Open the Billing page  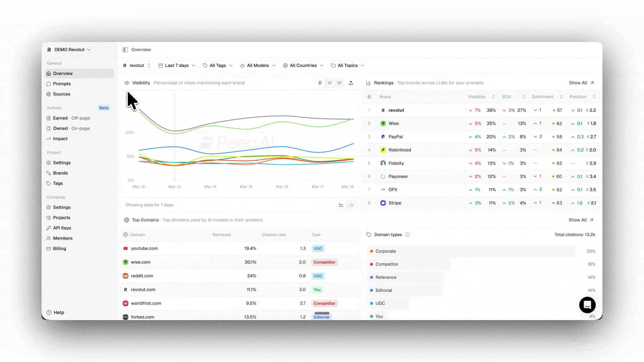click(79, 248)
